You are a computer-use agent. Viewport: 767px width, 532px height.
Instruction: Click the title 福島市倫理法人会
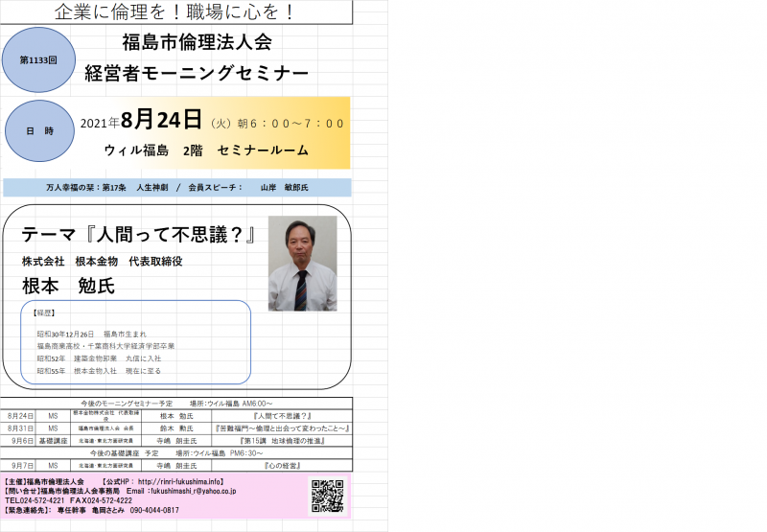198,42
